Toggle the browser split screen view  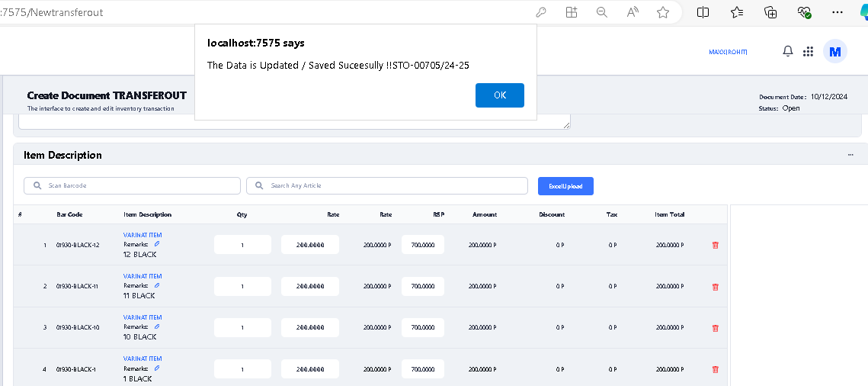coord(703,12)
